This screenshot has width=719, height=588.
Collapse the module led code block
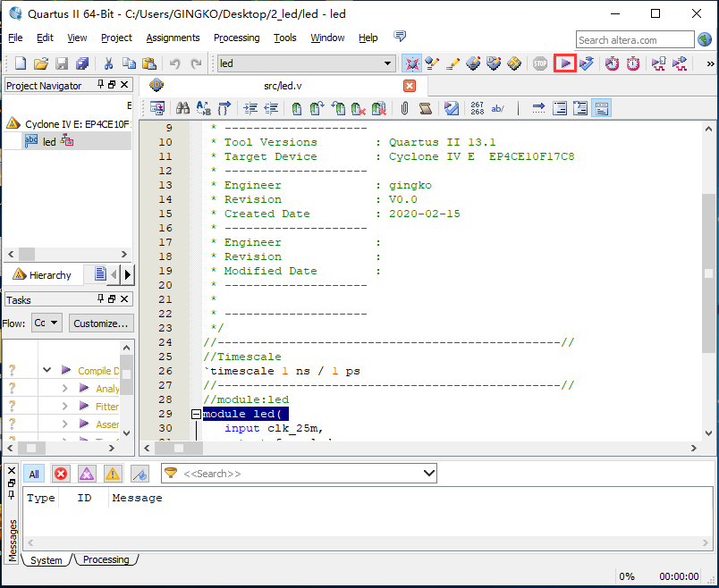[x=196, y=415]
